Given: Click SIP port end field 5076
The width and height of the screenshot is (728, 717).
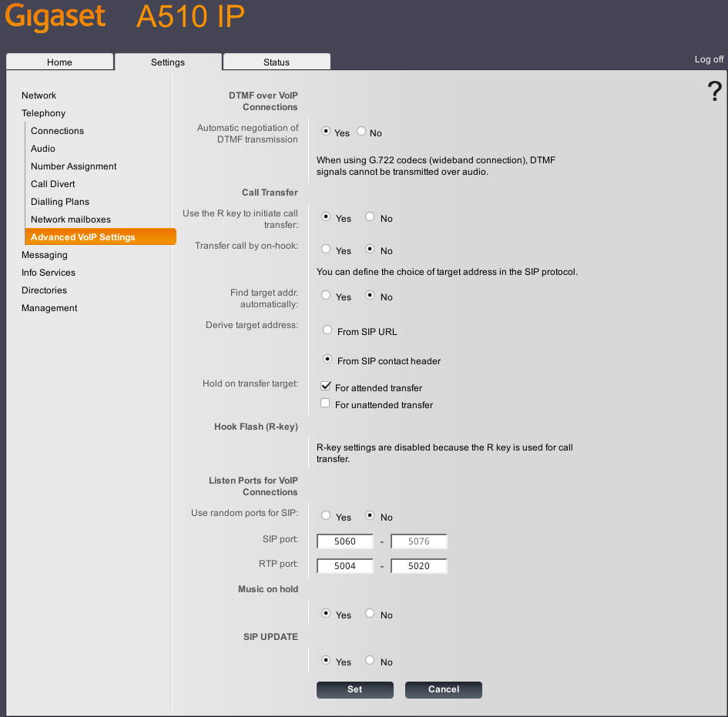Looking at the screenshot, I should (x=419, y=541).
